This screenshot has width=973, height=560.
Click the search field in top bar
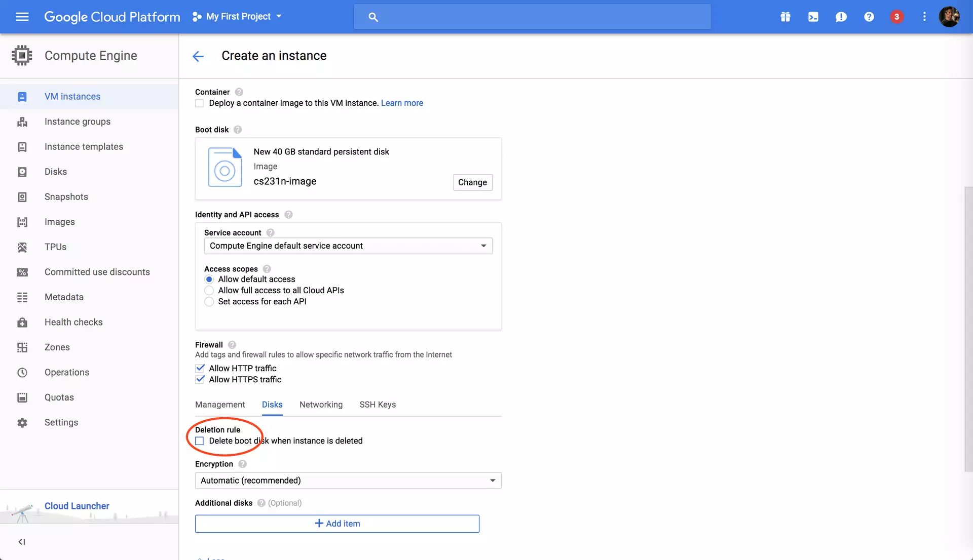(x=532, y=17)
